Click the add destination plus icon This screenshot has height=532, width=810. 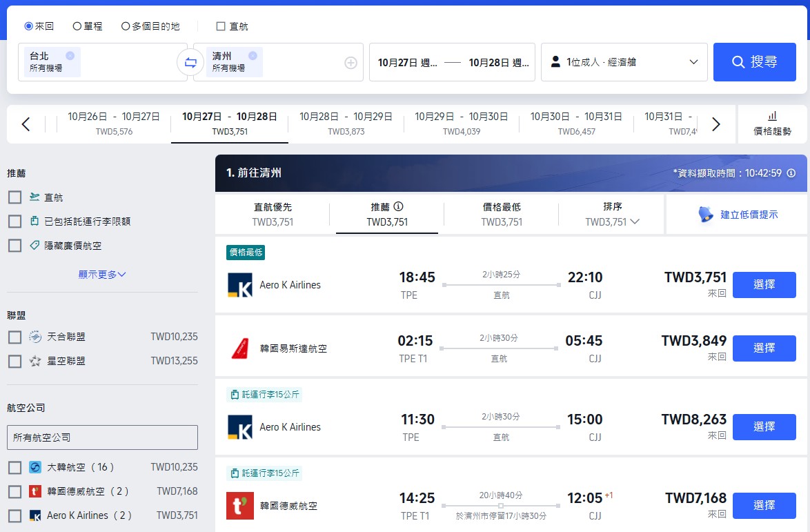[350, 63]
